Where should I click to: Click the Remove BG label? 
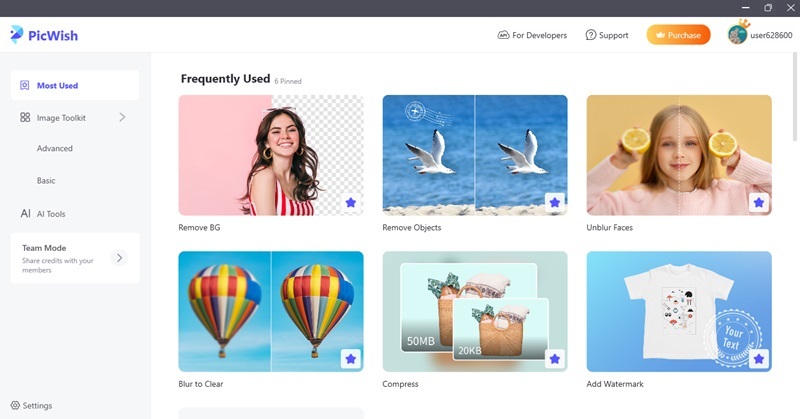pyautogui.click(x=199, y=228)
